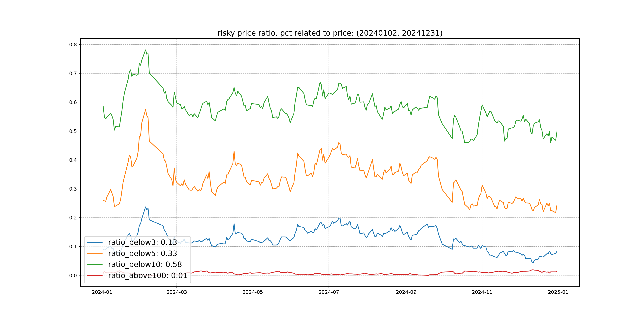The image size is (644, 322).
Task: Click the 2024-01 x-axis tick label
Action: tap(102, 292)
